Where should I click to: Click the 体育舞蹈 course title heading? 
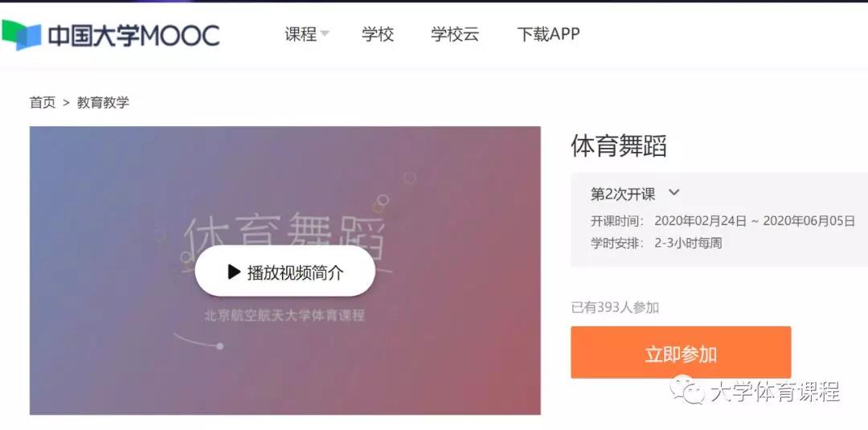[x=618, y=146]
